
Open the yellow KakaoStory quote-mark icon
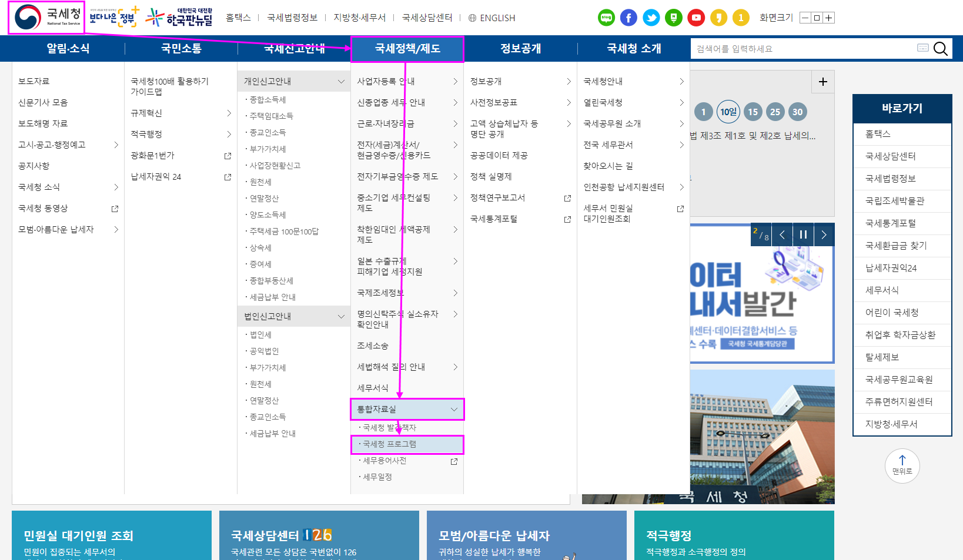click(x=718, y=18)
